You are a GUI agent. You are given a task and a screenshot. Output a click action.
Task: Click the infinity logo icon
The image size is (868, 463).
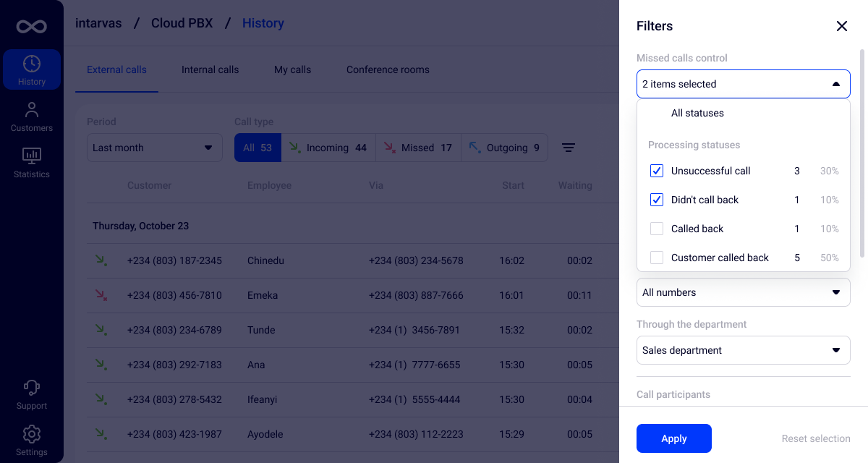point(32,27)
